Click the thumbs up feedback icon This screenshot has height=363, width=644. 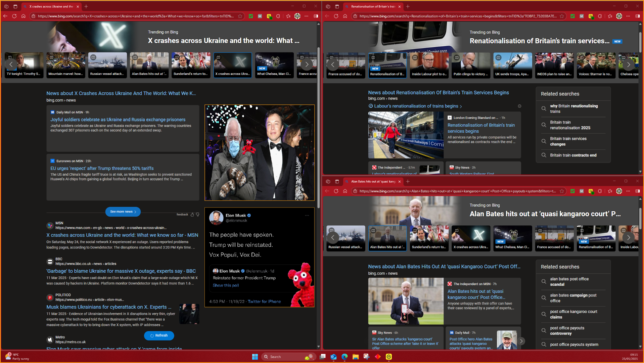(x=192, y=215)
